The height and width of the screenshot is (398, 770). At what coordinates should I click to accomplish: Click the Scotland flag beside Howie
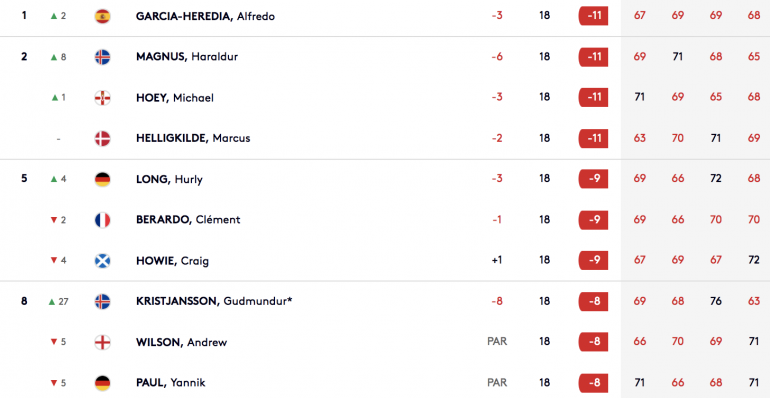point(102,261)
